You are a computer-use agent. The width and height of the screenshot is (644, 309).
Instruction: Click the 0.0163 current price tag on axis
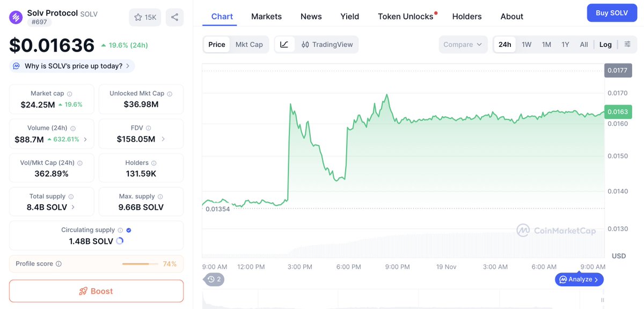pyautogui.click(x=618, y=112)
